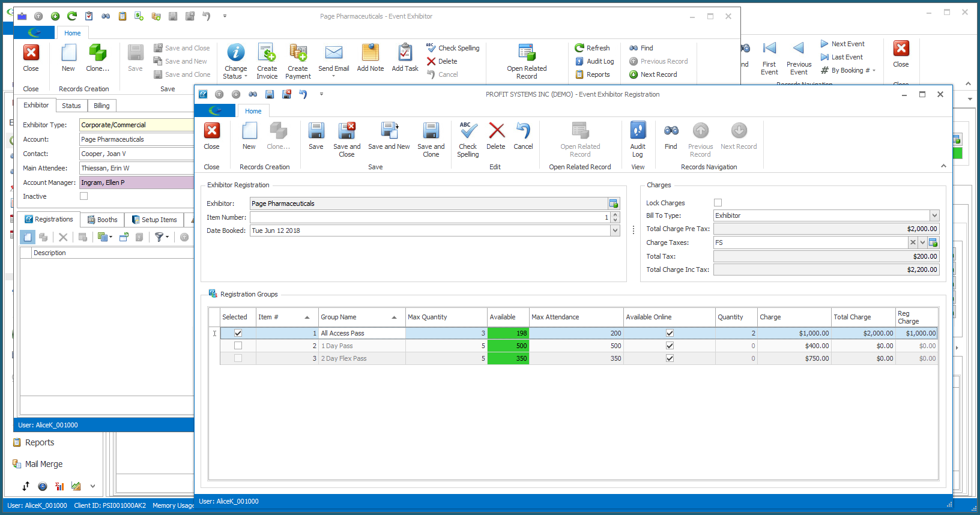This screenshot has width=980, height=515.
Task: Click Item Number input field
Action: point(430,217)
